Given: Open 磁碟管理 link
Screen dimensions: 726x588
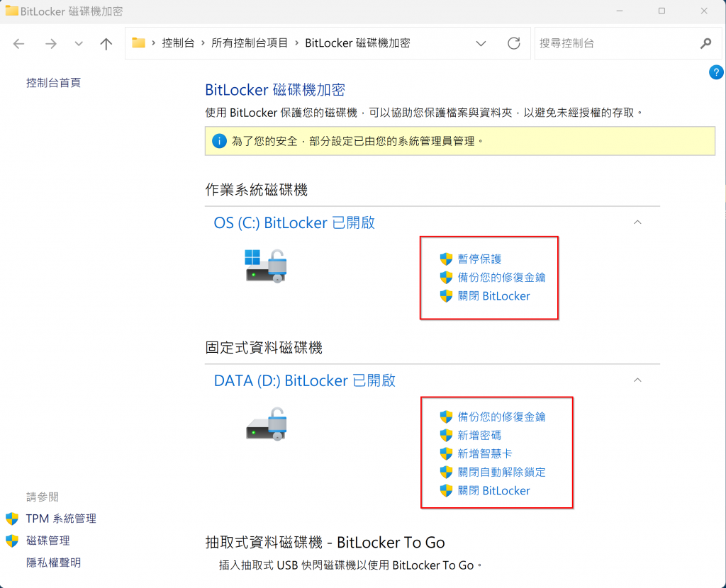Looking at the screenshot, I should point(48,541).
